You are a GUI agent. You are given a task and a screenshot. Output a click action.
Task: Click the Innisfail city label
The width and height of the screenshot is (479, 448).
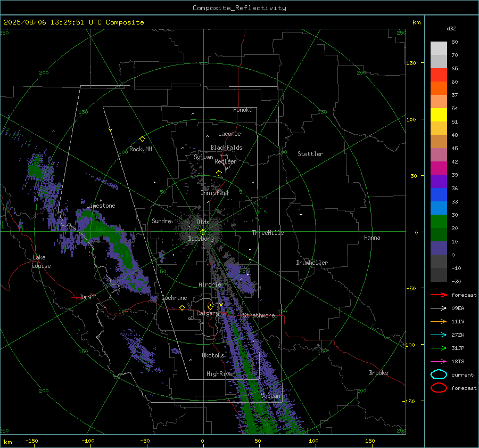click(x=214, y=193)
